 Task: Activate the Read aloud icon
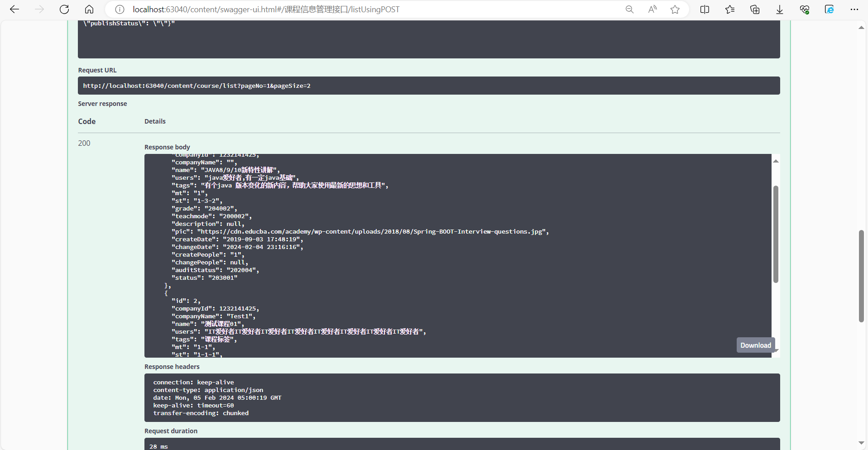[652, 10]
